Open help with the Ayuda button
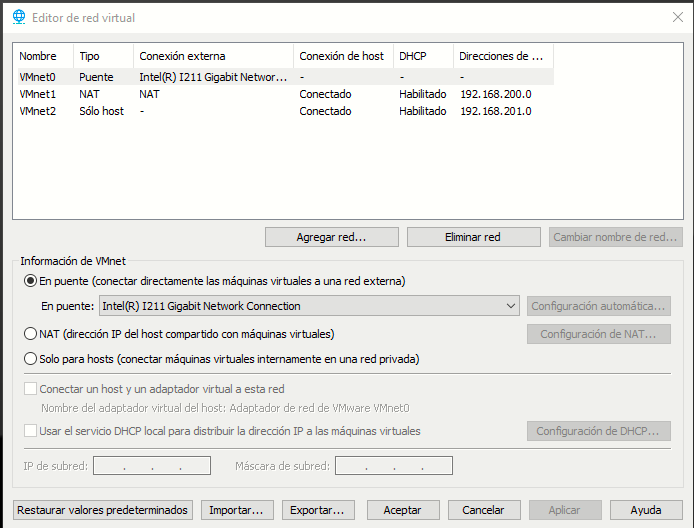694x528 pixels. click(x=646, y=510)
